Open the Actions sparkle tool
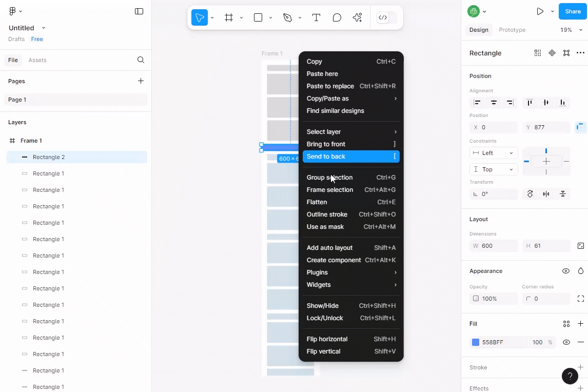Viewport: 588px width, 392px height. [358, 17]
